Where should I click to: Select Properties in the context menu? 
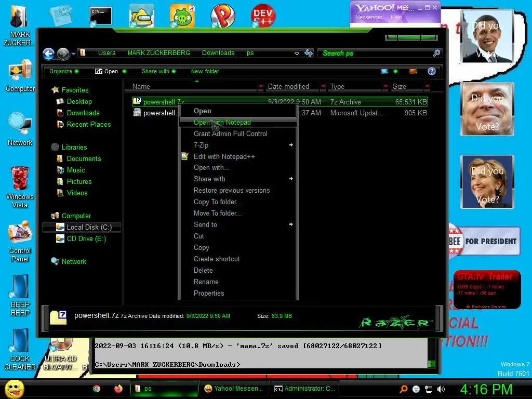coord(238,293)
